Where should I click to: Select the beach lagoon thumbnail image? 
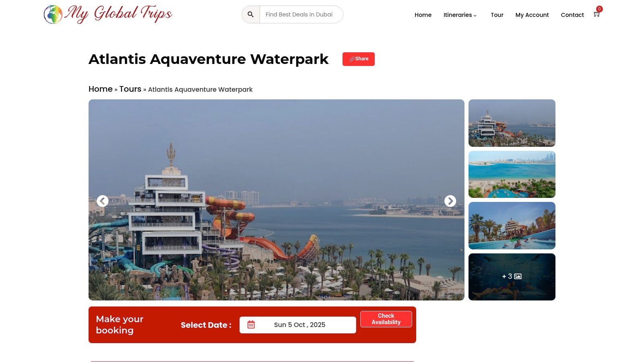[x=512, y=174]
